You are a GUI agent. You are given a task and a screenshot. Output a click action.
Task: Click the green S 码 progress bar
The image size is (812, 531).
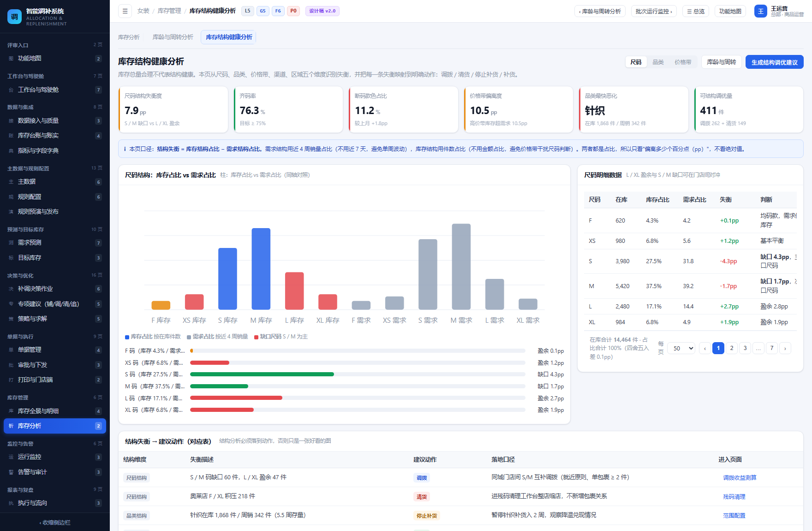pos(262,374)
